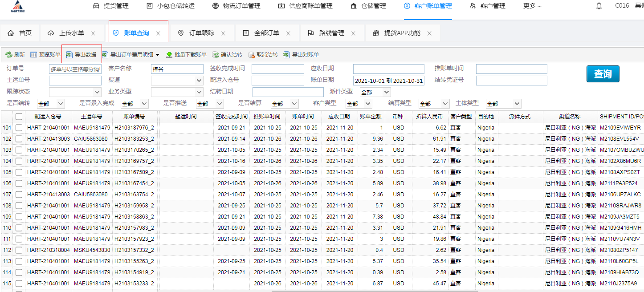Switch to the Order Tracking (订单跟踪) tab
This screenshot has width=644, height=292.
pyautogui.click(x=201, y=33)
